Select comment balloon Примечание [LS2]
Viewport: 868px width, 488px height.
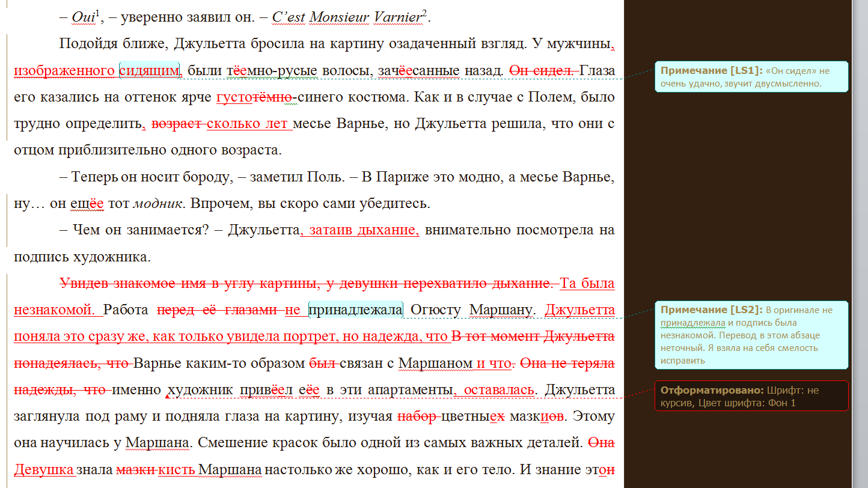(x=750, y=335)
